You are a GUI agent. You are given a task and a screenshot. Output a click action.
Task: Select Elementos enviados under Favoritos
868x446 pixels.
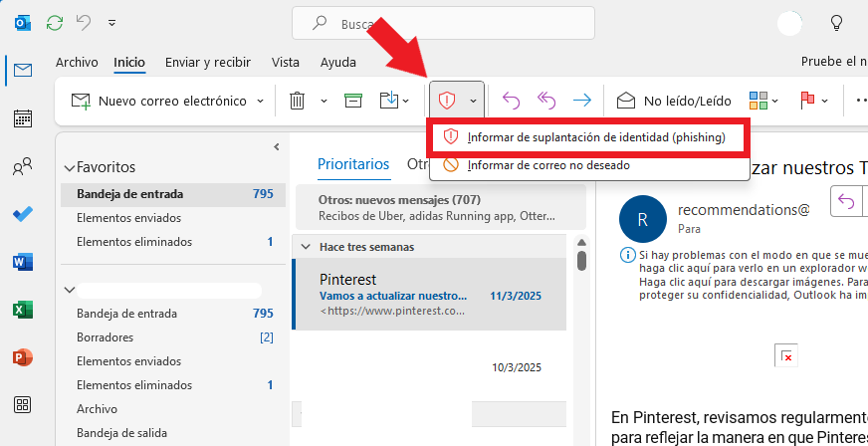coord(173,218)
